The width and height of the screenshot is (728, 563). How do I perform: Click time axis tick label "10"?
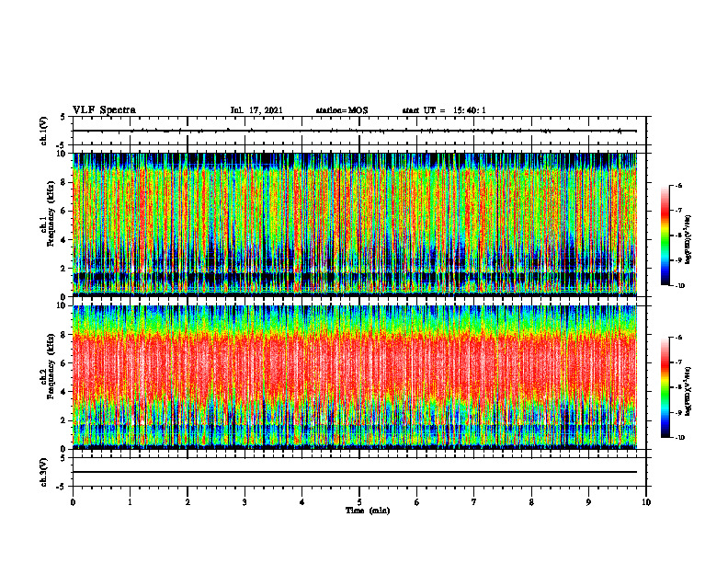646,502
